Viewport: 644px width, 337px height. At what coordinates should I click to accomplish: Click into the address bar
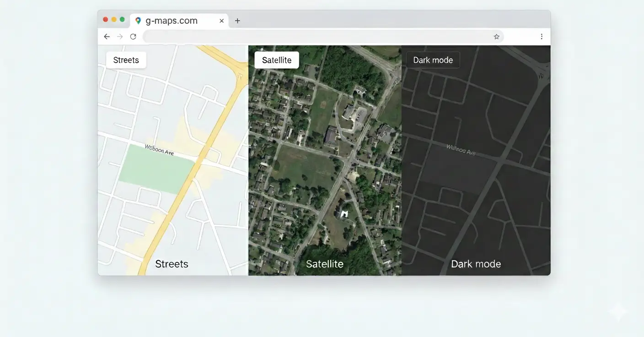(x=323, y=37)
